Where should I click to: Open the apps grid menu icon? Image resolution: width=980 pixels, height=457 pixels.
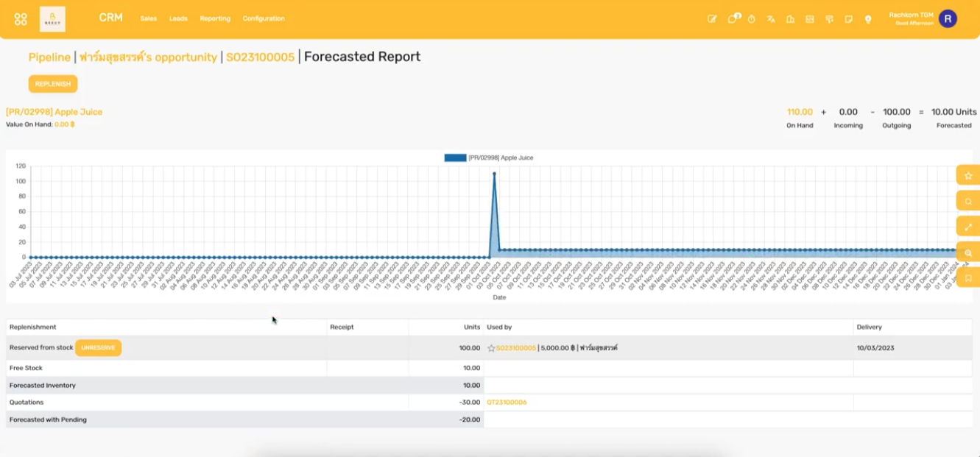[x=21, y=19]
